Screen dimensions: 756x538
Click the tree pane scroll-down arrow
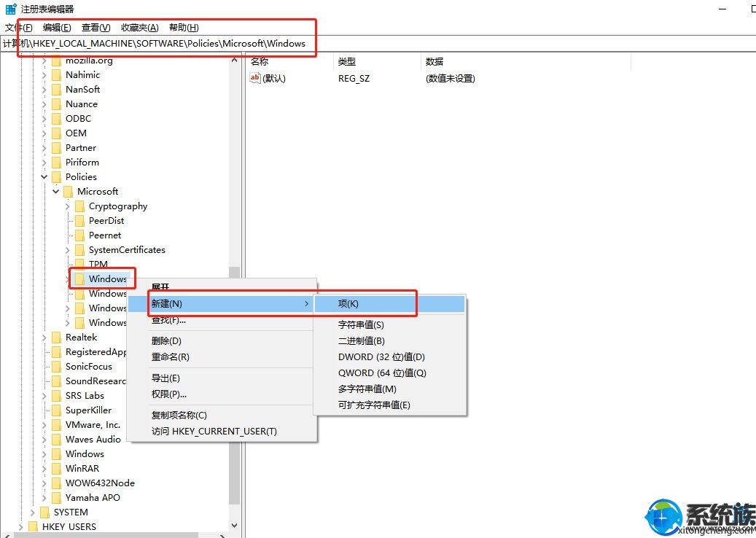pos(234,526)
